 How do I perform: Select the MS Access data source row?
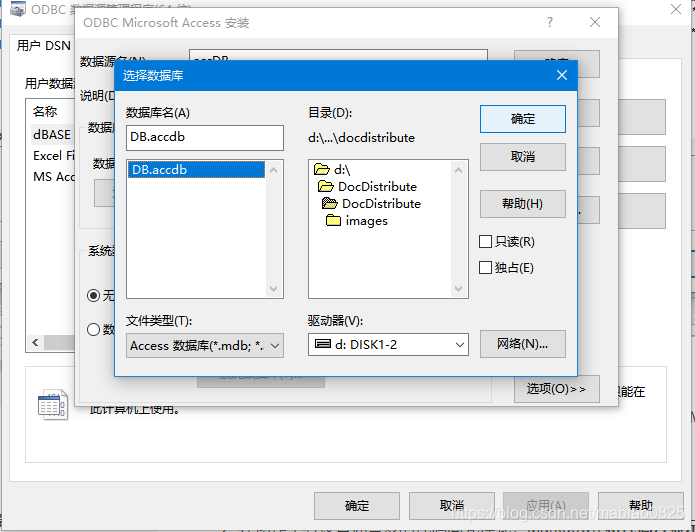53,176
